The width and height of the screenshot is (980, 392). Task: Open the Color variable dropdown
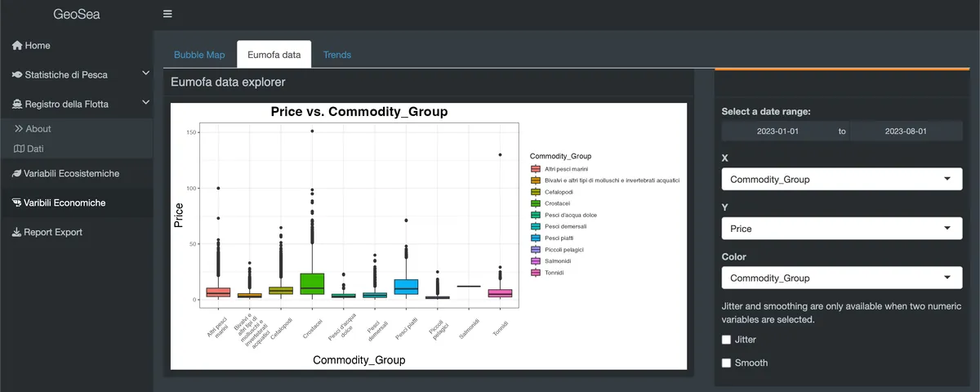click(842, 278)
